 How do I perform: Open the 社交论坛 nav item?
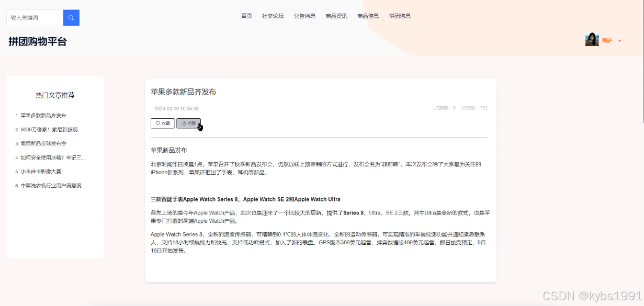coord(273,16)
